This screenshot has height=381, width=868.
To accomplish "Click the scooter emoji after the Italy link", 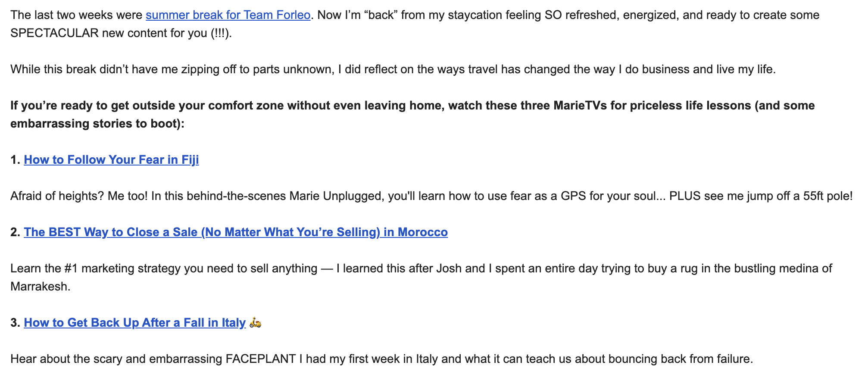I will [x=256, y=323].
